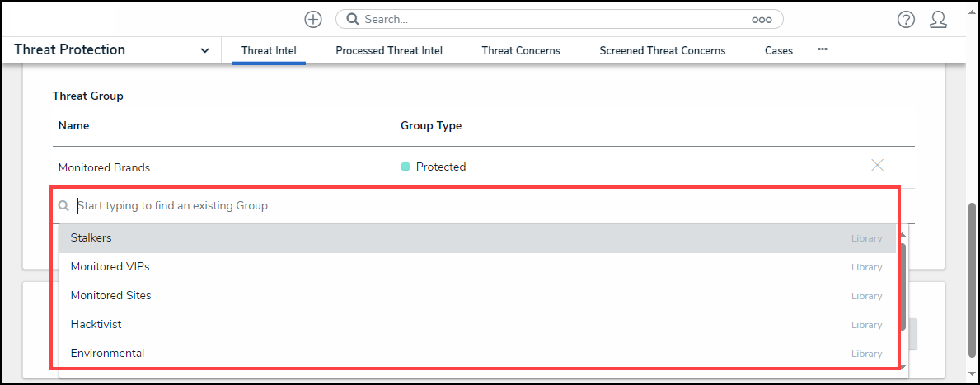980x385 pixels.
Task: Select the Cases tab
Action: pos(779,50)
